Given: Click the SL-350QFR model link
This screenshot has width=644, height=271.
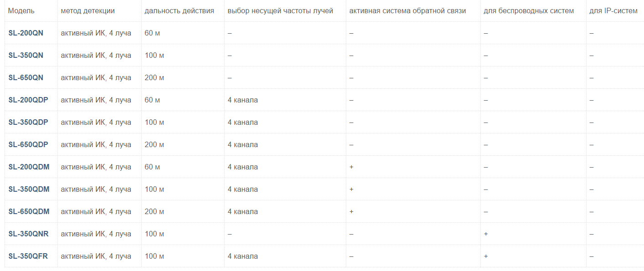Looking at the screenshot, I should tap(28, 256).
